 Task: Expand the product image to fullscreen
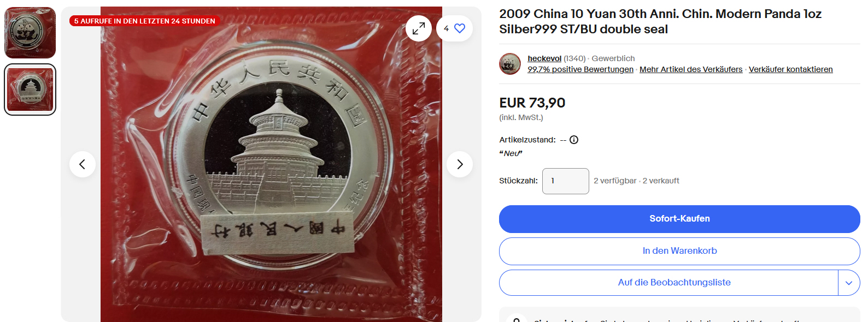[419, 28]
